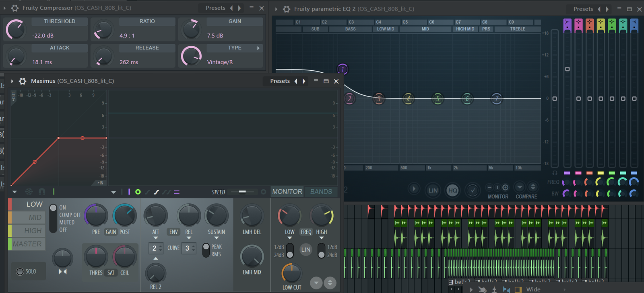Toggle the LOW band ON/COMP OFF/MUTED switch
This screenshot has height=293, width=644.
tap(53, 219)
